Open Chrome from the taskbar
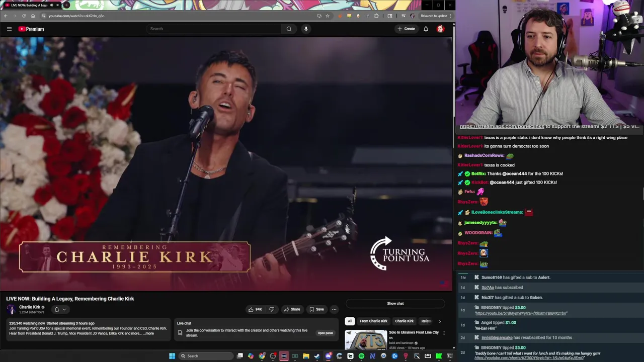Screen dimensions: 644x362 pos(262,356)
